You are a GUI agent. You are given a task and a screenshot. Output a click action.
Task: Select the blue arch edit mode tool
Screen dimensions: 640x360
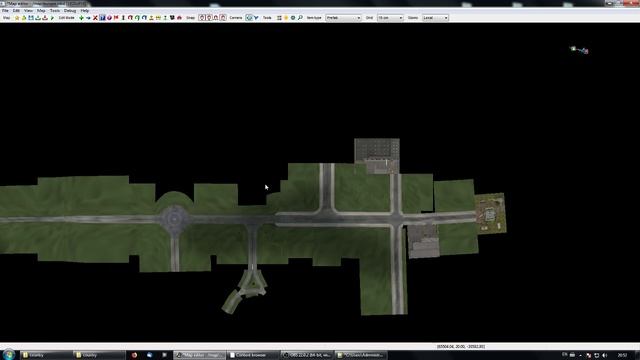[x=144, y=18]
